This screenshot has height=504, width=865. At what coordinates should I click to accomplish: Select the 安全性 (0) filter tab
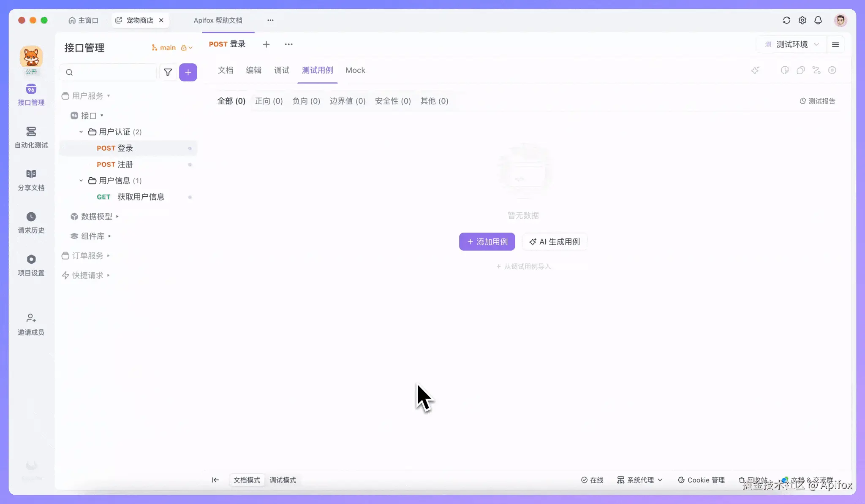point(392,101)
